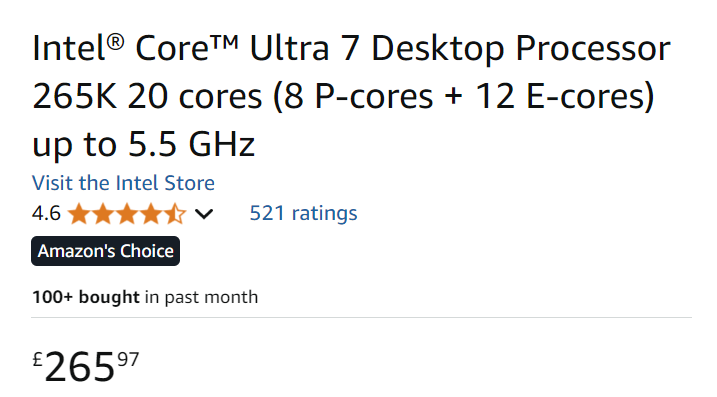Screen dimensions: 717x397
Task: Click the first orange rating star
Action: click(79, 214)
